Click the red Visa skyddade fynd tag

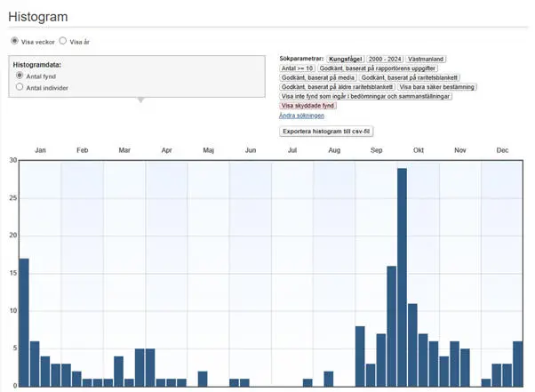coord(308,106)
